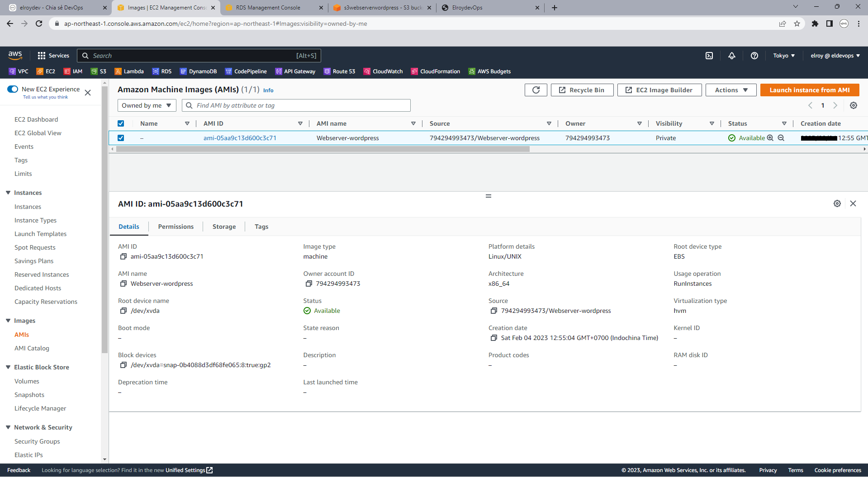This screenshot has height=477, width=868.
Task: Switch to the Tags tab
Action: tap(261, 227)
